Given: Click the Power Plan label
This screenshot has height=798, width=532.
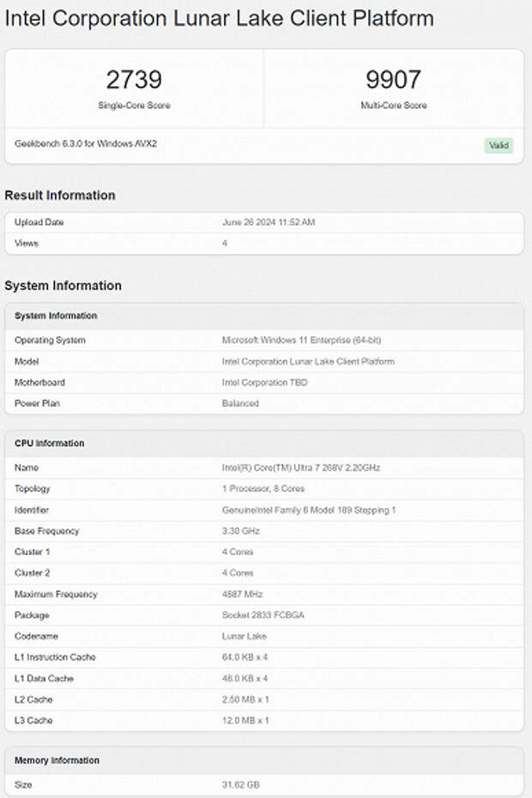Looking at the screenshot, I should (37, 403).
